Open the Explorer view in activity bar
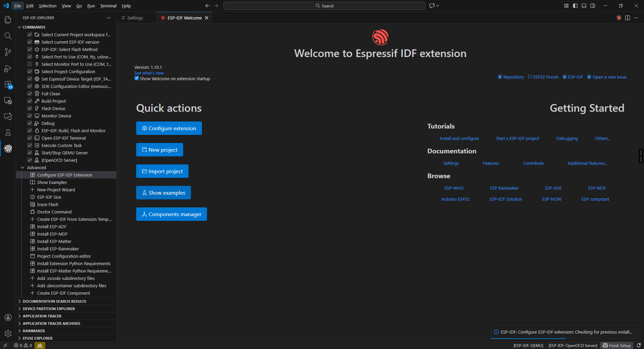This screenshot has width=644, height=349. (x=8, y=20)
